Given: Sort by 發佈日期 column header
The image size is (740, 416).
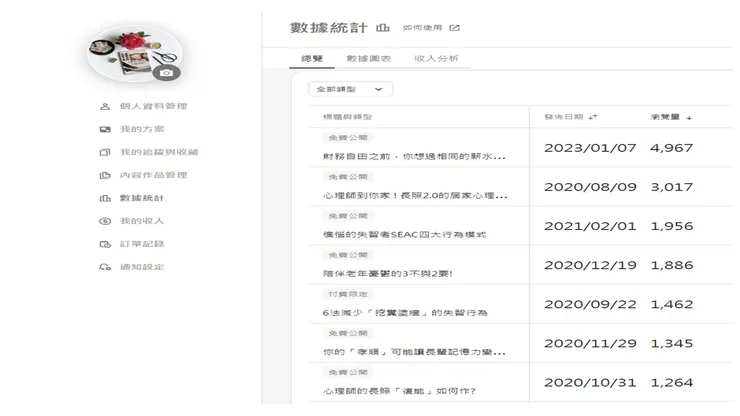Looking at the screenshot, I should 571,117.
